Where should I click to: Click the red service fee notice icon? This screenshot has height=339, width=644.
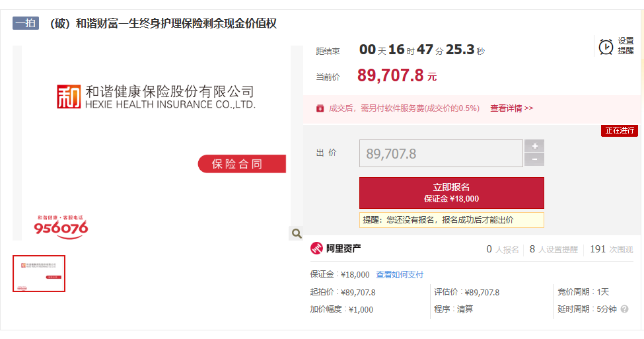[320, 108]
